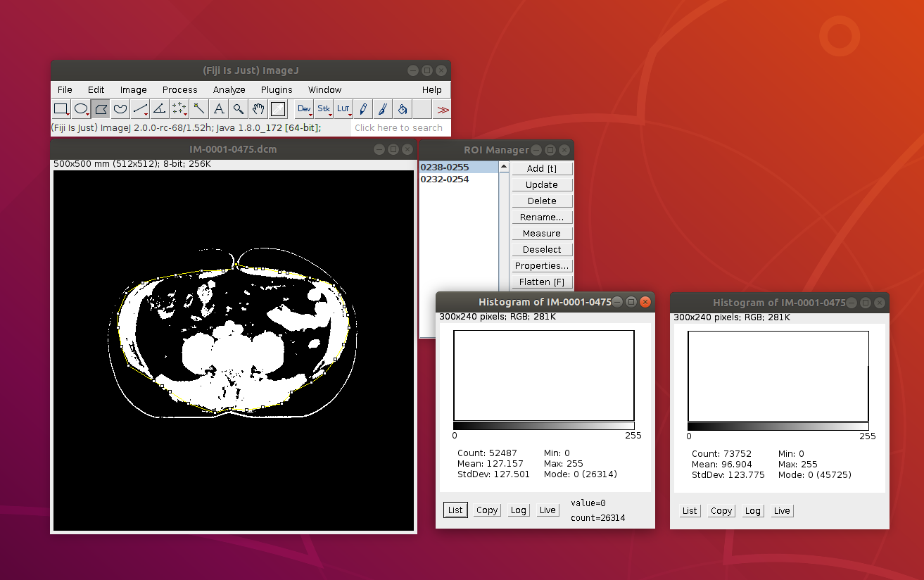924x580 pixels.
Task: Open the LUT lookup tables menu
Action: pyautogui.click(x=343, y=109)
